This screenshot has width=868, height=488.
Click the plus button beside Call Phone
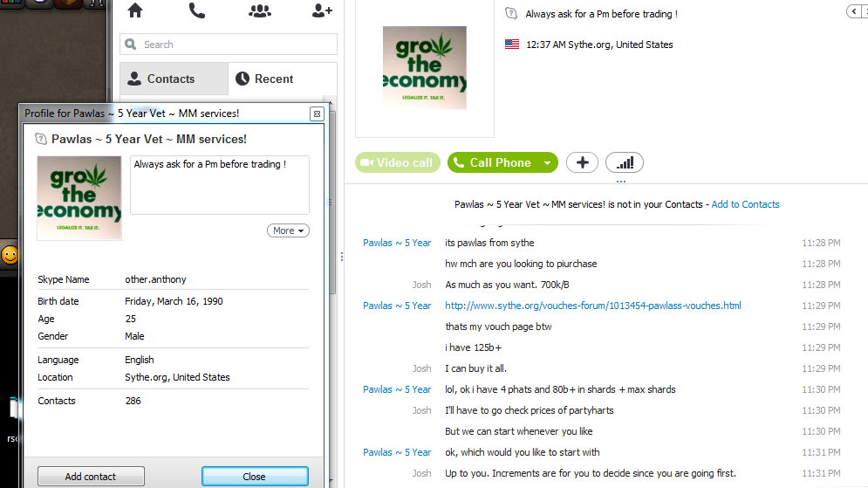[582, 163]
